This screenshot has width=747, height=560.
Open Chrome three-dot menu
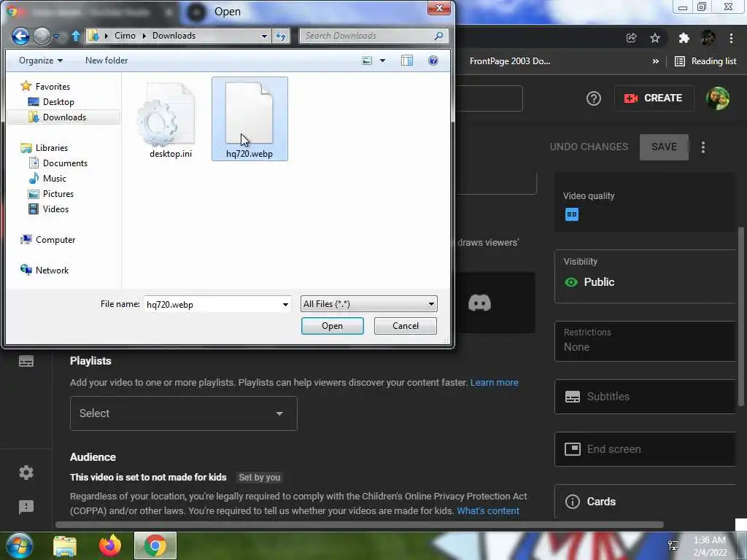(731, 38)
